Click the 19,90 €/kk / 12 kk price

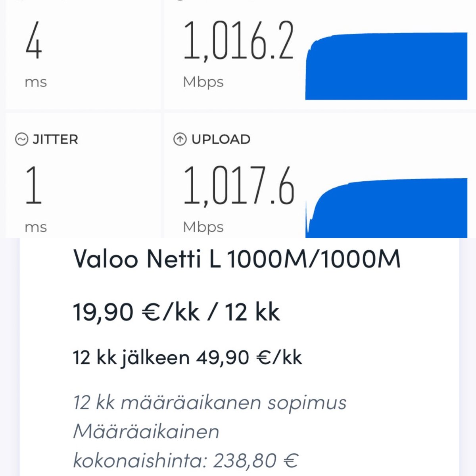pos(177,312)
